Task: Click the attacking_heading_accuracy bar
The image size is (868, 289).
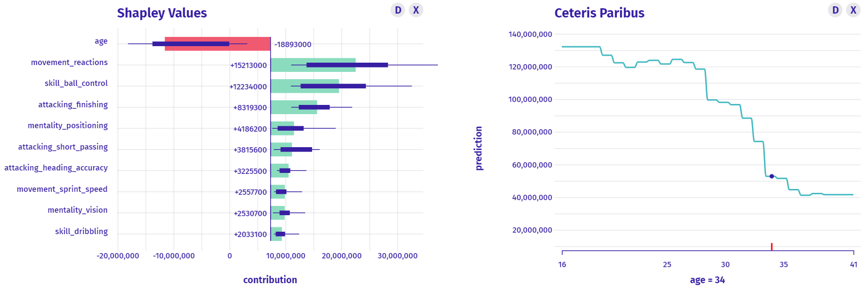Action: (279, 171)
